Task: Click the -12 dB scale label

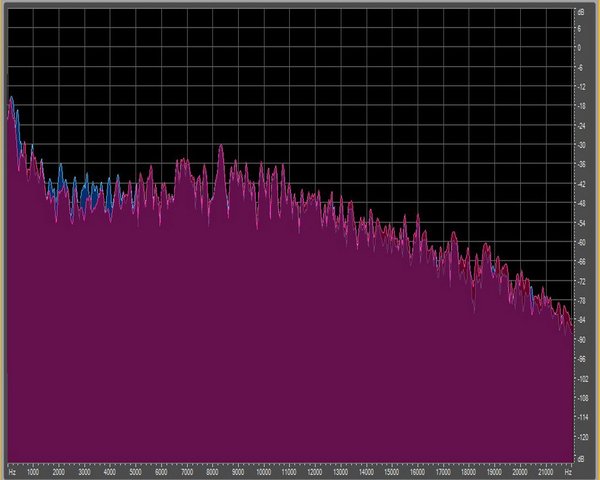Action: 581,87
